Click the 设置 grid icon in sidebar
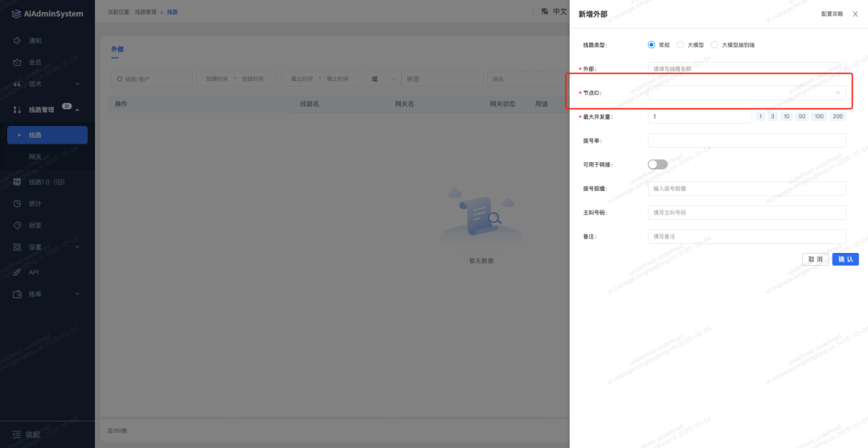This screenshot has height=448, width=868. [x=17, y=247]
